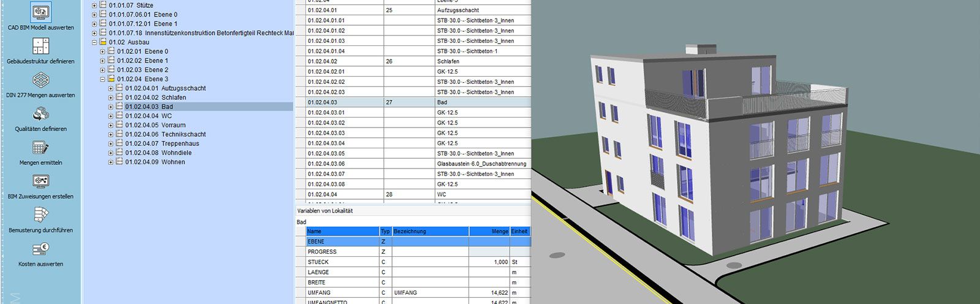Select 01.02.04.07 Treppenhaus in tree
The height and width of the screenshot is (304, 980).
pyautogui.click(x=162, y=143)
